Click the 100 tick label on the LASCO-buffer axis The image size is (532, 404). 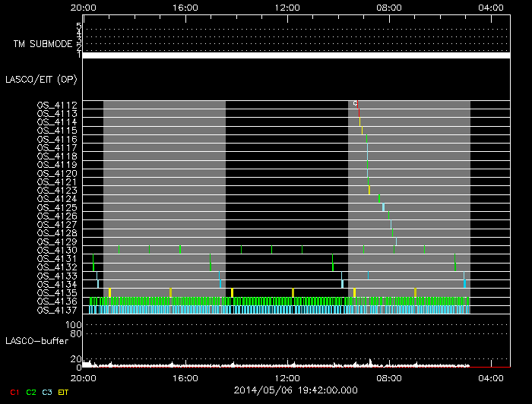click(x=75, y=324)
